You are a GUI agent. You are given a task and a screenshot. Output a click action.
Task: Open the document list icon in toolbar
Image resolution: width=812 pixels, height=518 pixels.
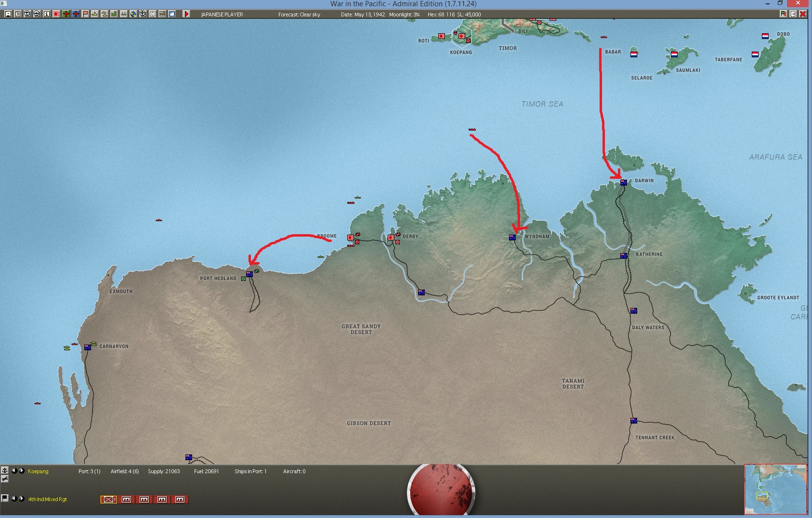[18, 14]
